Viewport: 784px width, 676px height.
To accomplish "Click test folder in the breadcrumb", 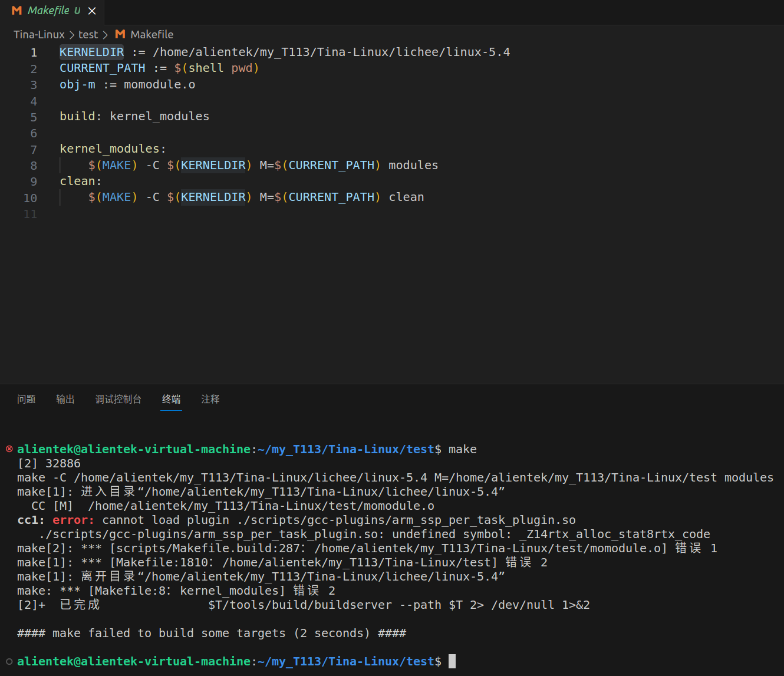I will pos(88,35).
